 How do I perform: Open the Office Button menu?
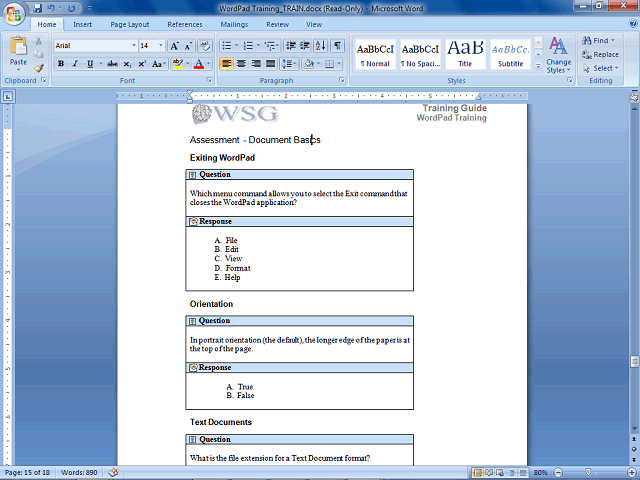click(14, 15)
